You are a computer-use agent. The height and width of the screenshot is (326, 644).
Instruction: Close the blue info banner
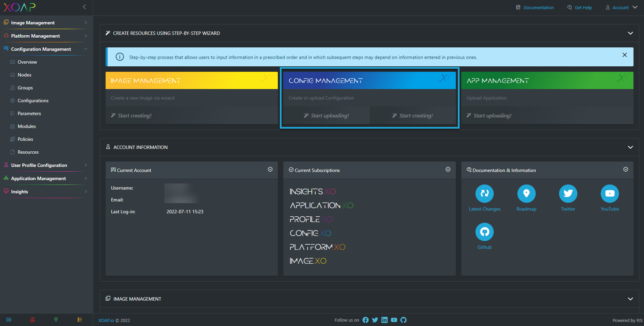coord(625,55)
